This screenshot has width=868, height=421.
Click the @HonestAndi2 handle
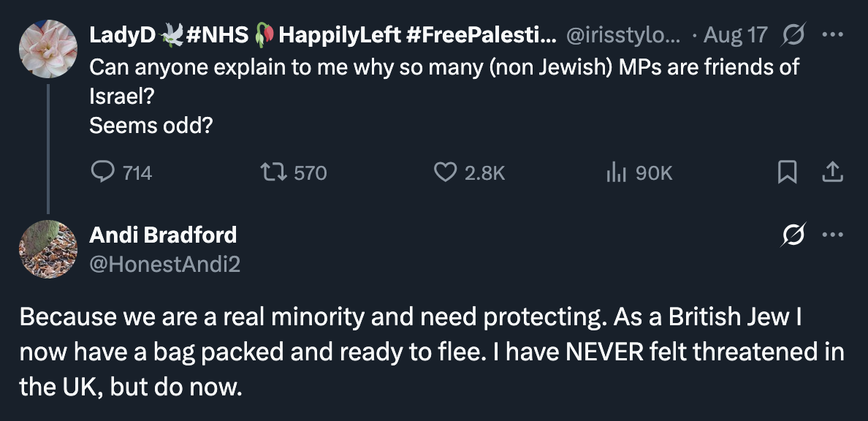pos(164,264)
